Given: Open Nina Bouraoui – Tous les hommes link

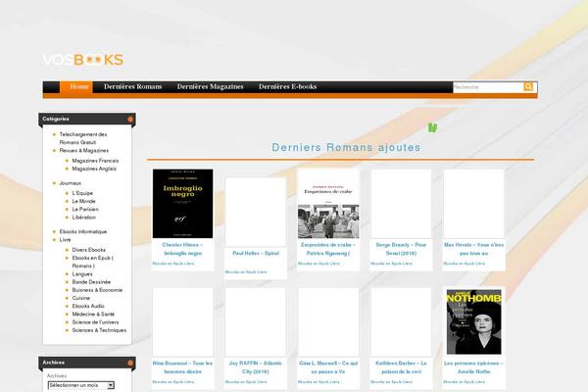Looking at the screenshot, I should (182, 367).
